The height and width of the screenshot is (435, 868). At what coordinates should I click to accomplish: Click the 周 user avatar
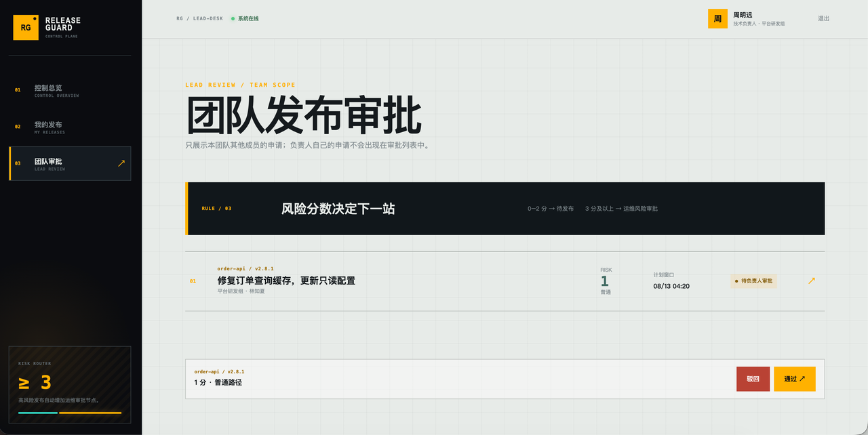[x=717, y=18]
